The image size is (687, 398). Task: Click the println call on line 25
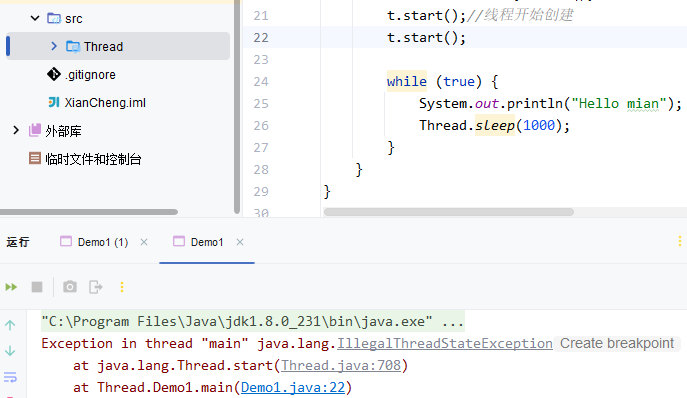tap(535, 103)
